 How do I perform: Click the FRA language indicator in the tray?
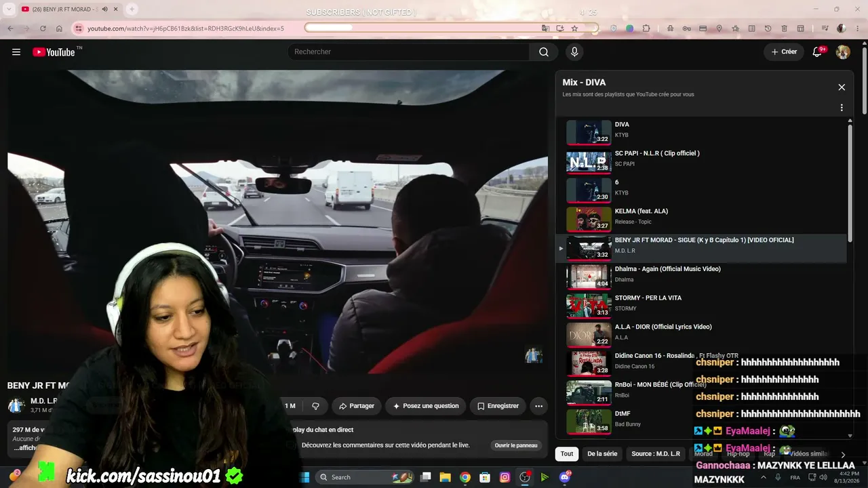tap(795, 477)
